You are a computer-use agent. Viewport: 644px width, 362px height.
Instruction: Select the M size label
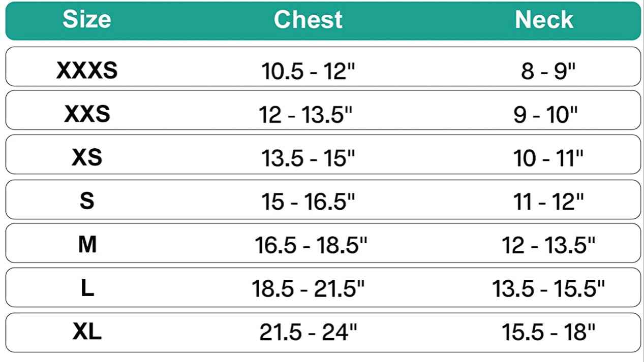coord(87,245)
